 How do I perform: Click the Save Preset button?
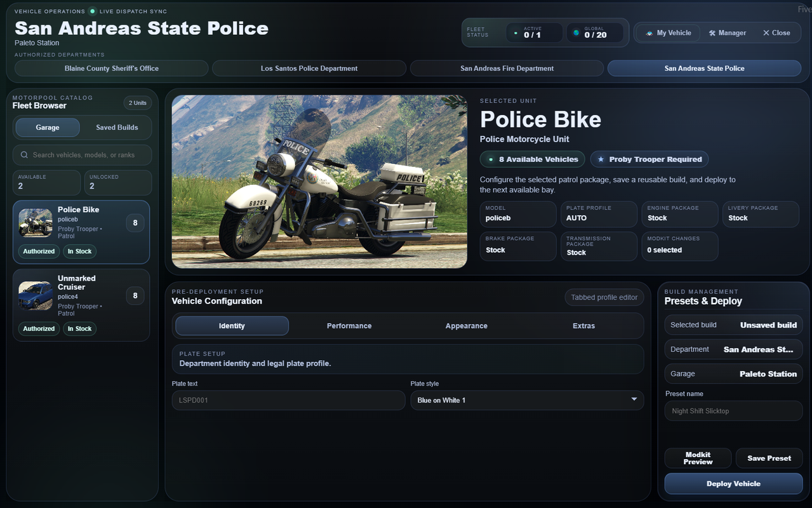pyautogui.click(x=769, y=458)
